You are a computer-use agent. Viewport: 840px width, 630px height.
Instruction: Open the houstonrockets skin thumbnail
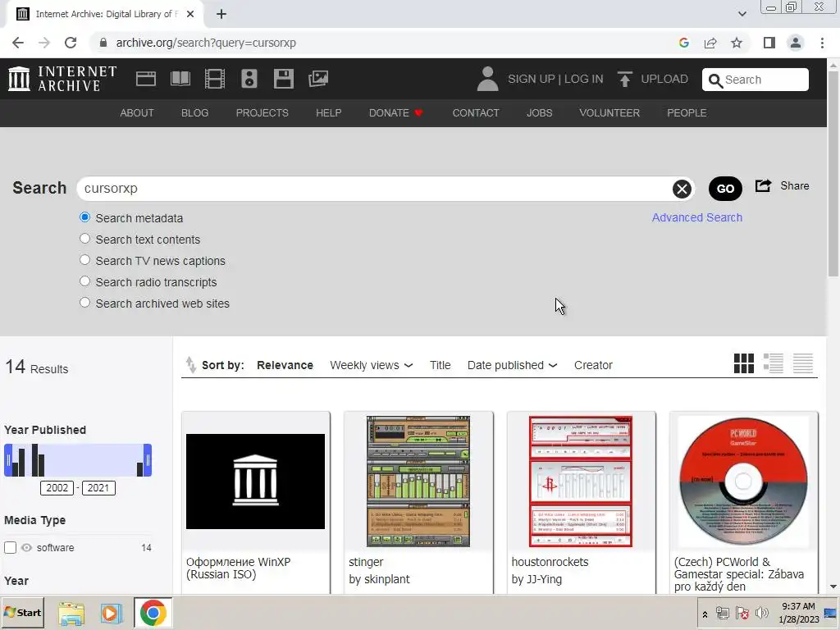(x=581, y=481)
